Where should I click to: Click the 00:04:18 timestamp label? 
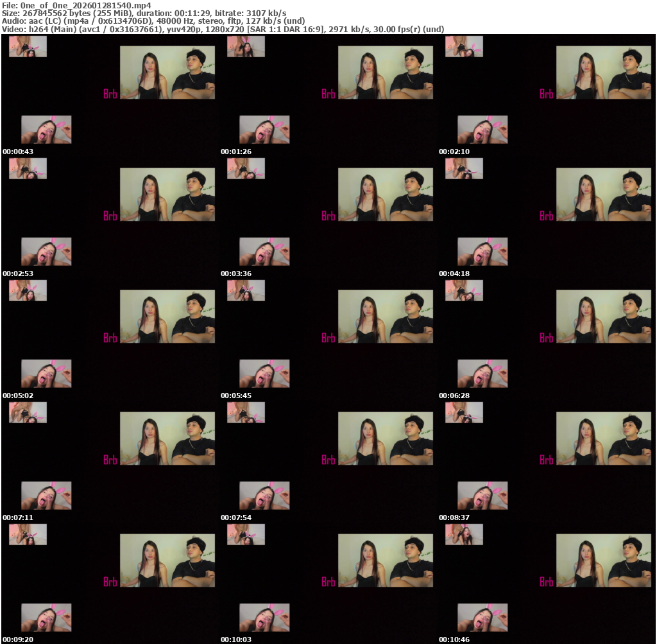pyautogui.click(x=452, y=274)
